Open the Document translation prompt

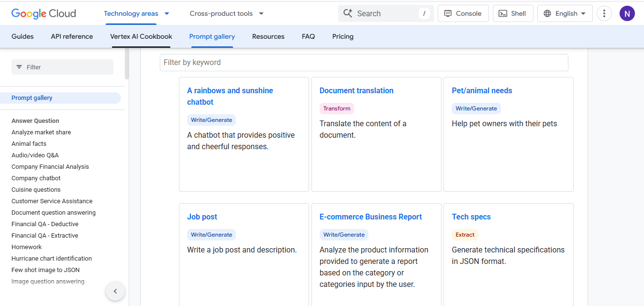point(356,90)
